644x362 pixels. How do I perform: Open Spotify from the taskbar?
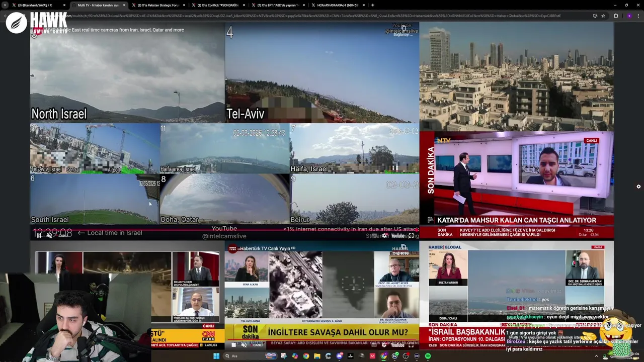[428, 356]
